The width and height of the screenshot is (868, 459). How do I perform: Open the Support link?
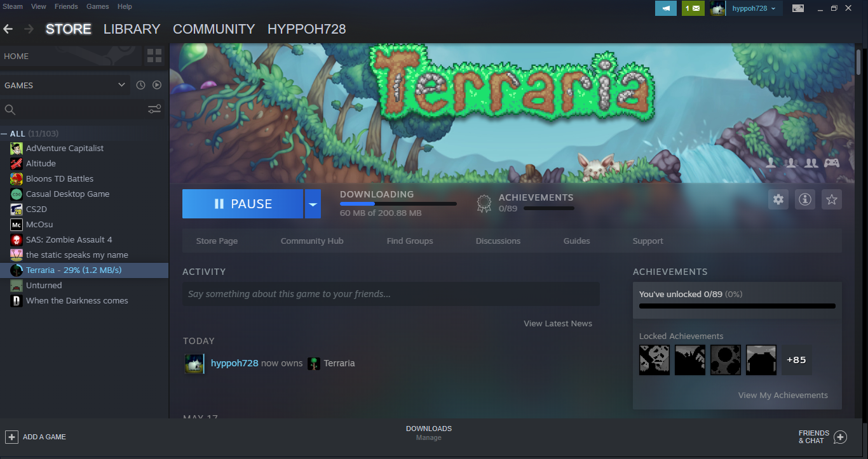pyautogui.click(x=648, y=241)
